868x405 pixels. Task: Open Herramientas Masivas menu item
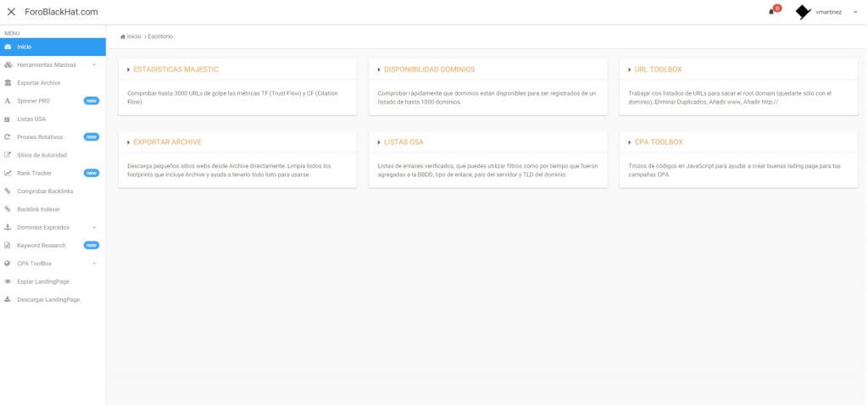(53, 64)
